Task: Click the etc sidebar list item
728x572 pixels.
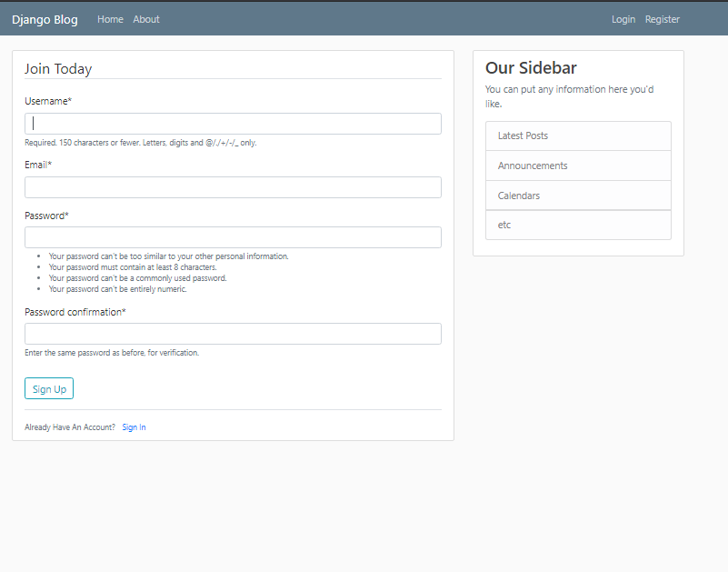Action: [579, 225]
